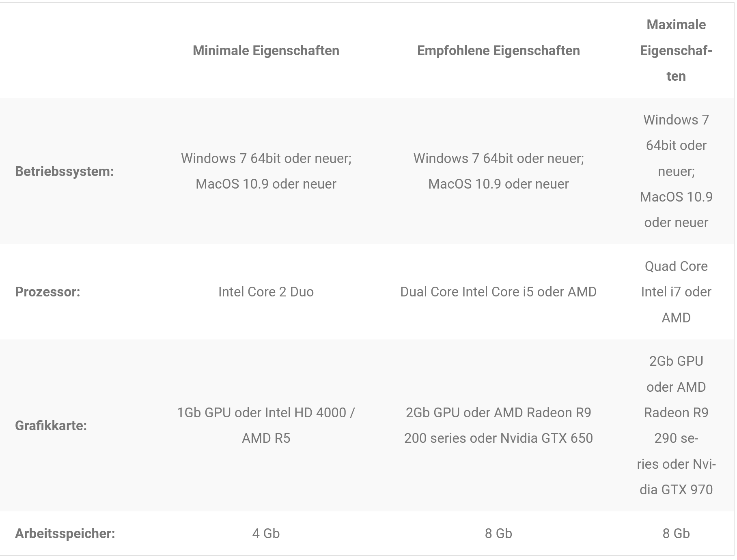Click the 'Minimale Eigenschaften' column header
Screen dimensions: 737x560
pos(266,51)
